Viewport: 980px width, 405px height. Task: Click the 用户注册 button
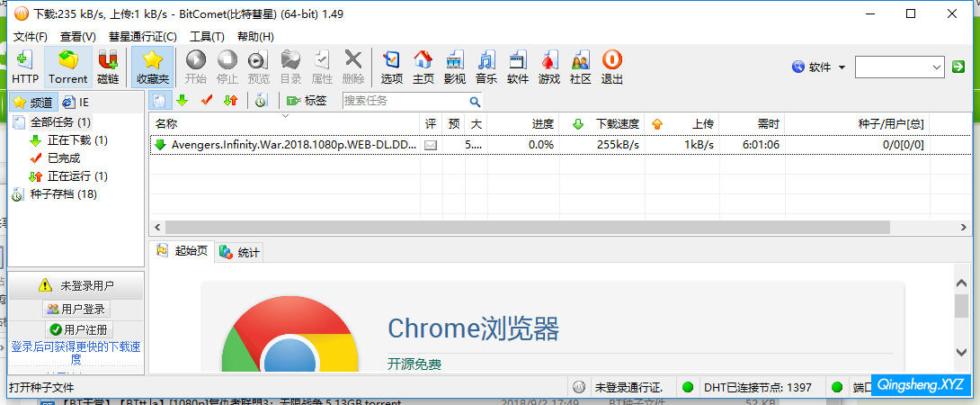(x=79, y=329)
